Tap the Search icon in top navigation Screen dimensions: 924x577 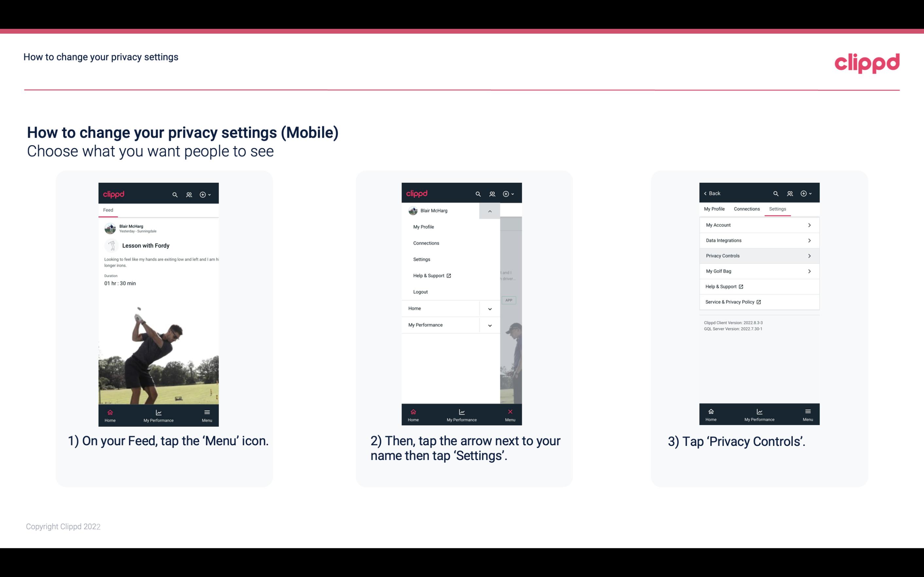[174, 194]
